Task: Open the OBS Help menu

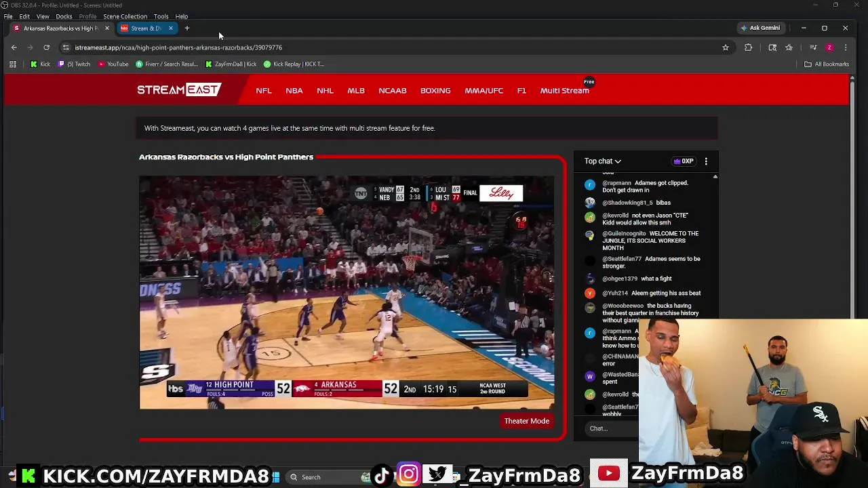Action: click(x=182, y=16)
